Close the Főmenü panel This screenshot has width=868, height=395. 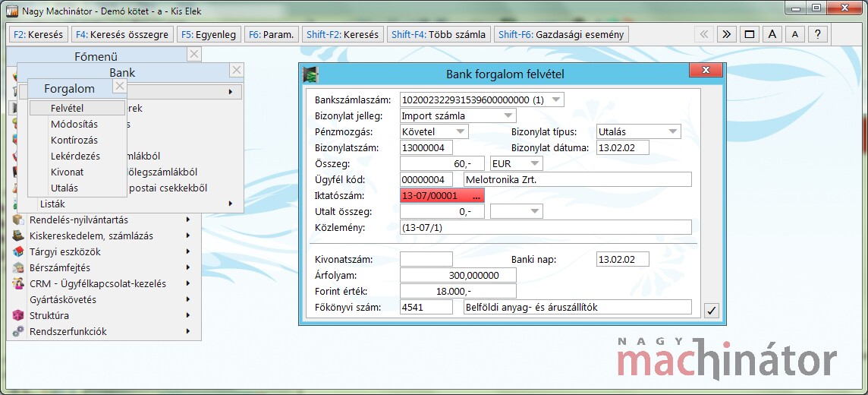(193, 54)
